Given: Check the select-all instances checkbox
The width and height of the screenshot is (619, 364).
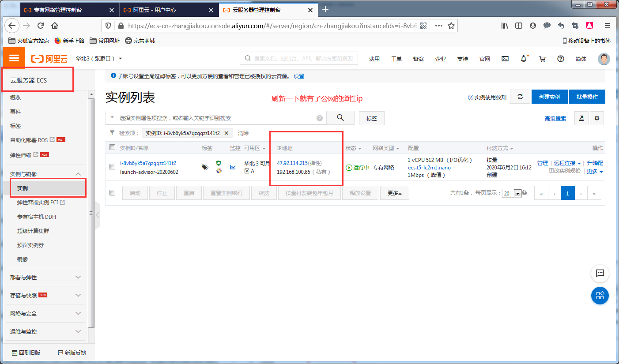Looking at the screenshot, I should click(x=112, y=147).
